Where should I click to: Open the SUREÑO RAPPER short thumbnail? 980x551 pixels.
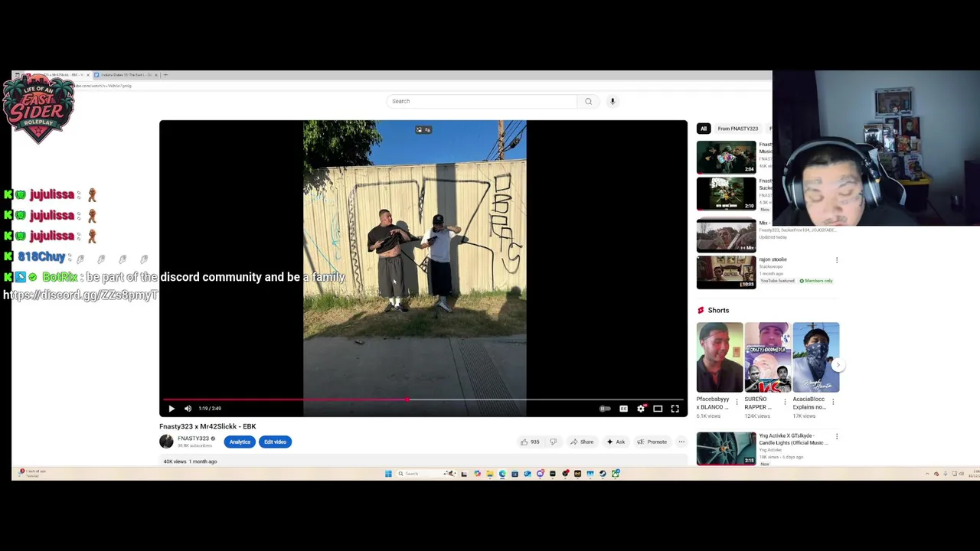[768, 357]
